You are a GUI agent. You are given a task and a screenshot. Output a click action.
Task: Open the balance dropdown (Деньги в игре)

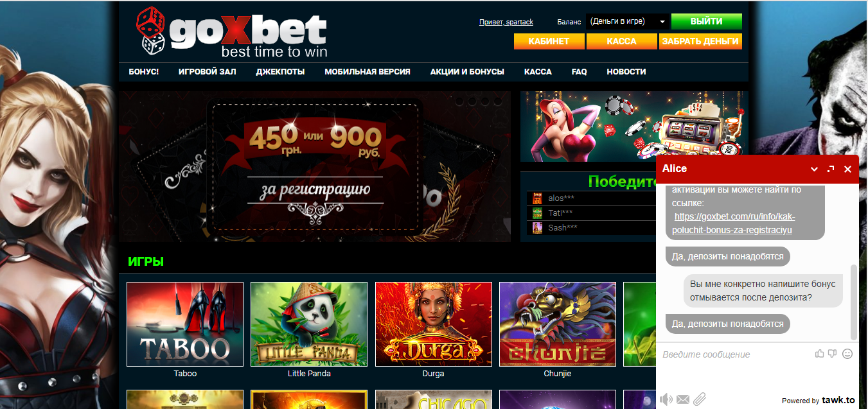[x=627, y=22]
